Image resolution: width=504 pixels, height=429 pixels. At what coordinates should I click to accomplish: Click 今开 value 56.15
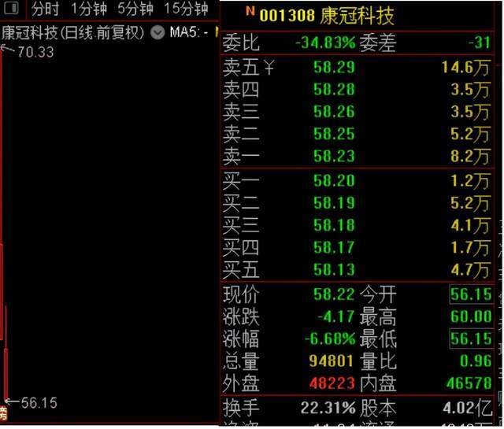coord(471,294)
